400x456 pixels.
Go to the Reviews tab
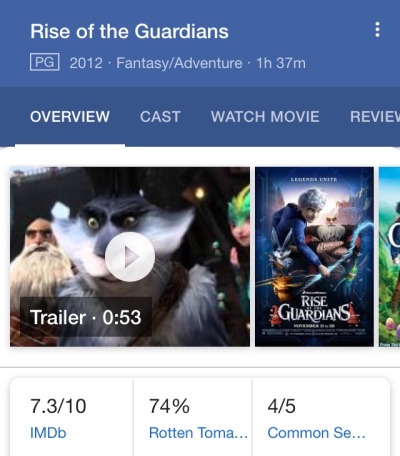pyautogui.click(x=375, y=117)
